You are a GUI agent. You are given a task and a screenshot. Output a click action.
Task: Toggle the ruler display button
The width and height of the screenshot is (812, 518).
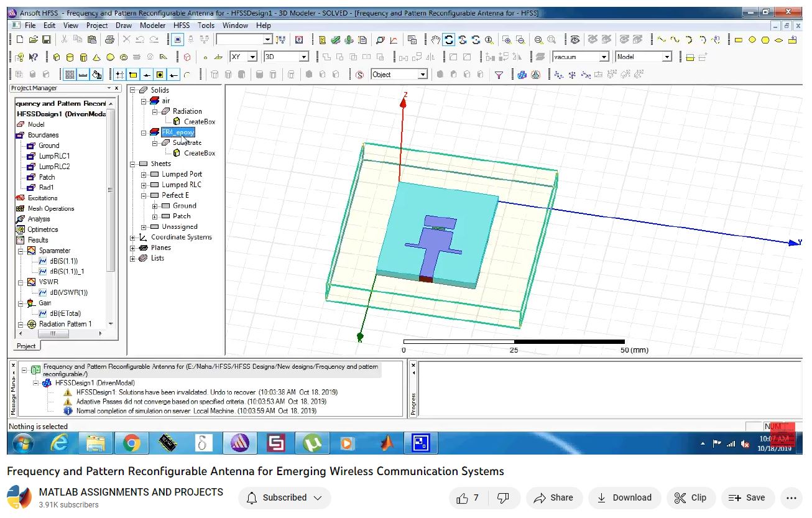83,75
